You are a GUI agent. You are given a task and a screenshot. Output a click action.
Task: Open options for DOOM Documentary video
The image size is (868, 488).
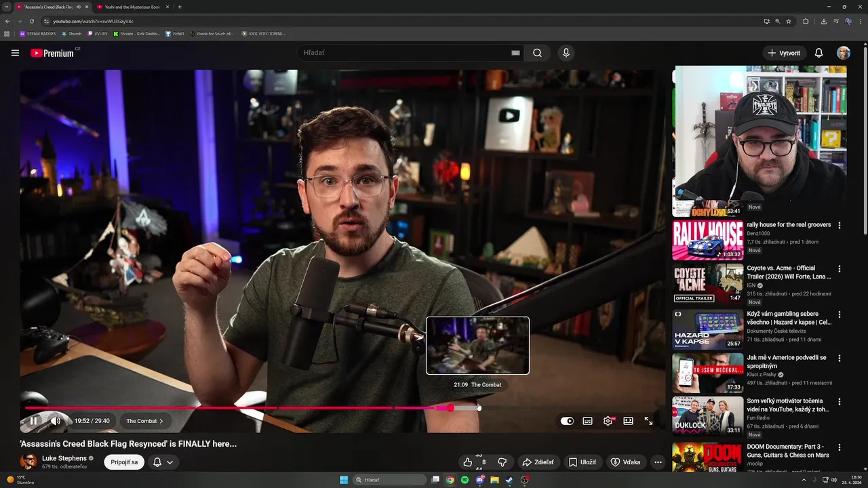(840, 447)
